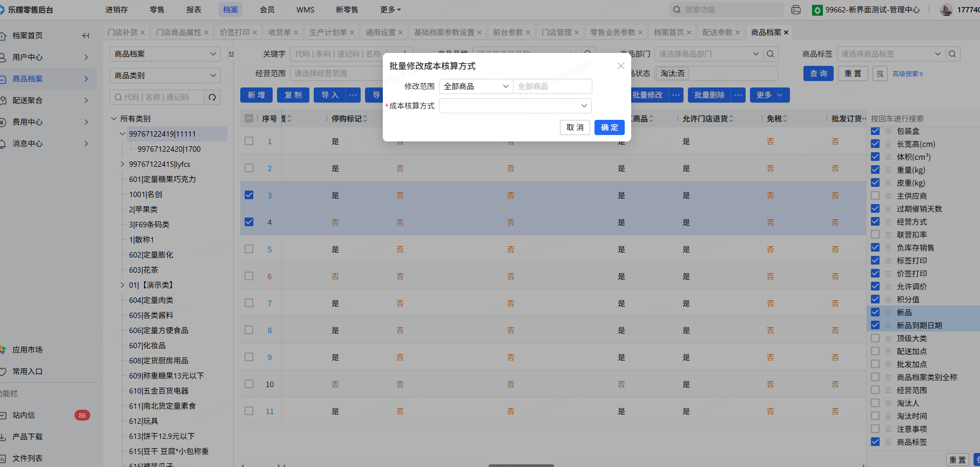Click the 新增 button
This screenshot has width=980, height=467.
(x=256, y=95)
